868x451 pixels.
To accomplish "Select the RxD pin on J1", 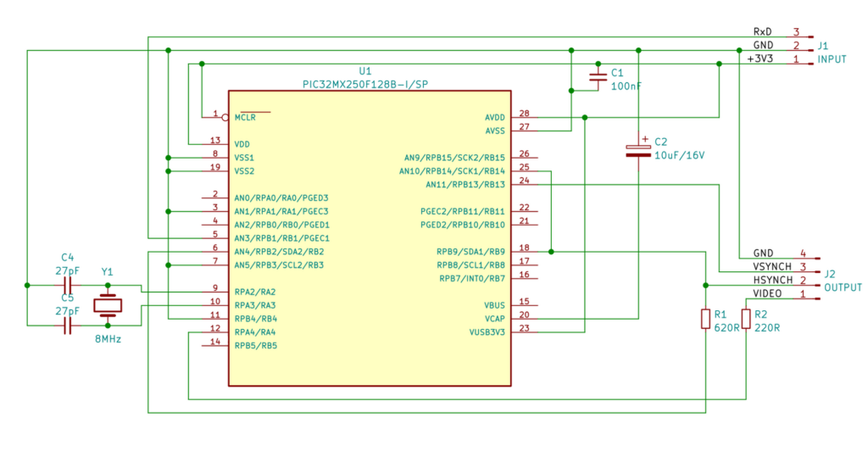I will pyautogui.click(x=763, y=31).
